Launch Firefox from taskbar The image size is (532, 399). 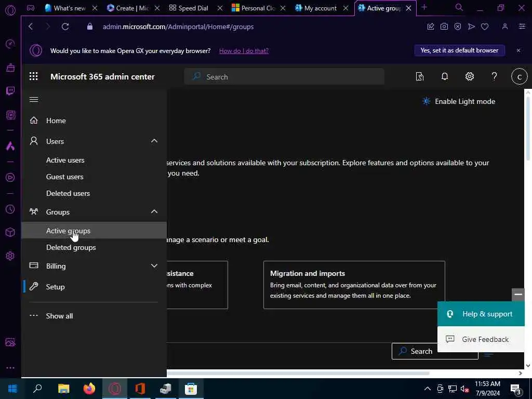89,389
